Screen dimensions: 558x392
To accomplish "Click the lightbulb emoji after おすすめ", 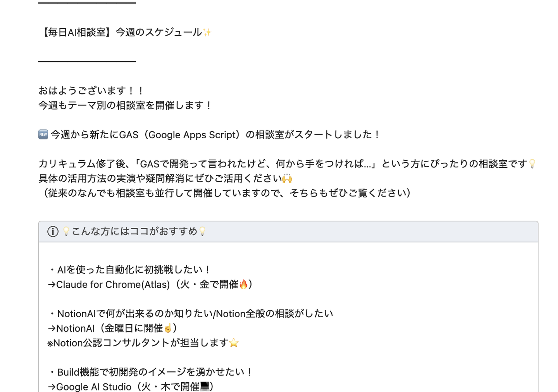I will (x=202, y=232).
